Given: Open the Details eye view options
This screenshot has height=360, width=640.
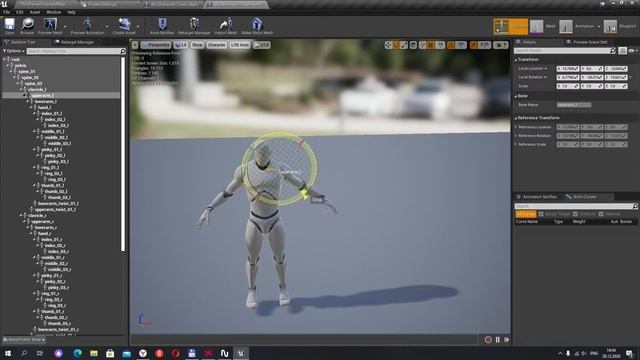Looking at the screenshot, I should pyautogui.click(x=633, y=51).
